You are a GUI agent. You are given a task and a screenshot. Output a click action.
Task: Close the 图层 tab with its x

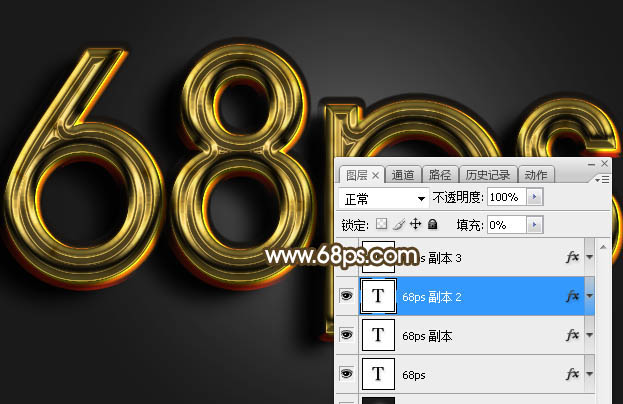[x=375, y=175]
